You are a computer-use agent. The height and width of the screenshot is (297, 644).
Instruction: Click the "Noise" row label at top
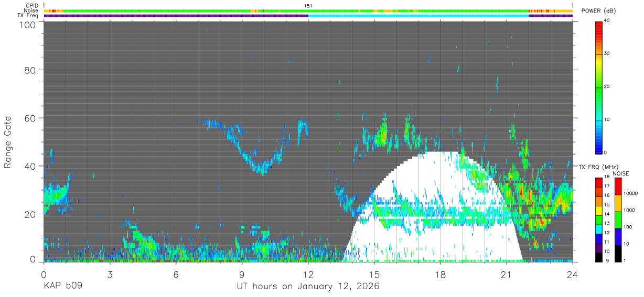tap(31, 10)
